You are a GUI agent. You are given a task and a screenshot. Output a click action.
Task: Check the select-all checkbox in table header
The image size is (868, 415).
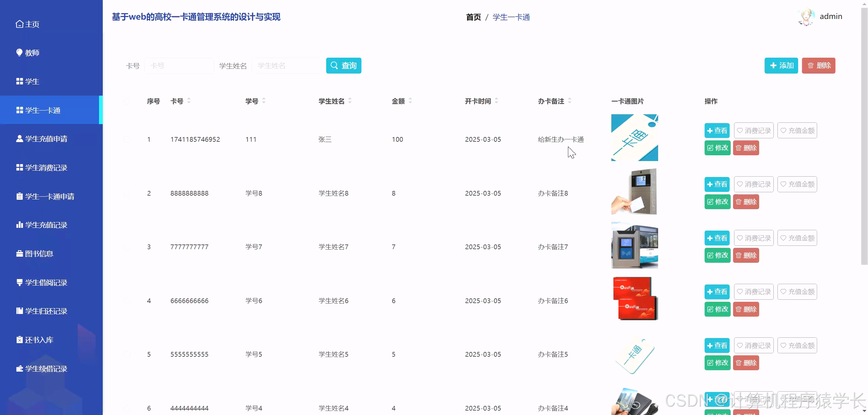tap(127, 101)
